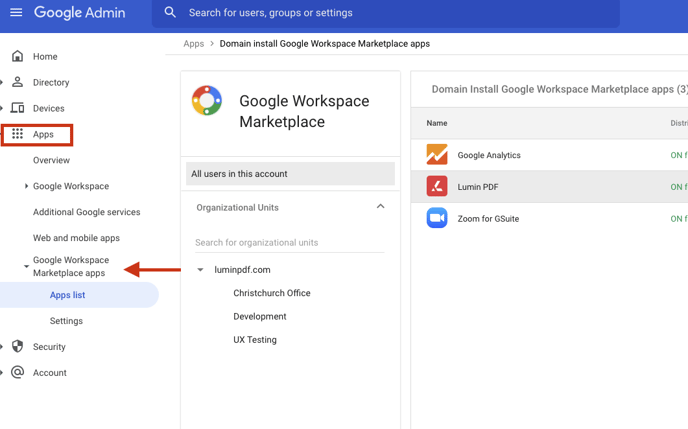This screenshot has height=429, width=688.
Task: Click the Home house icon
Action: (18, 56)
